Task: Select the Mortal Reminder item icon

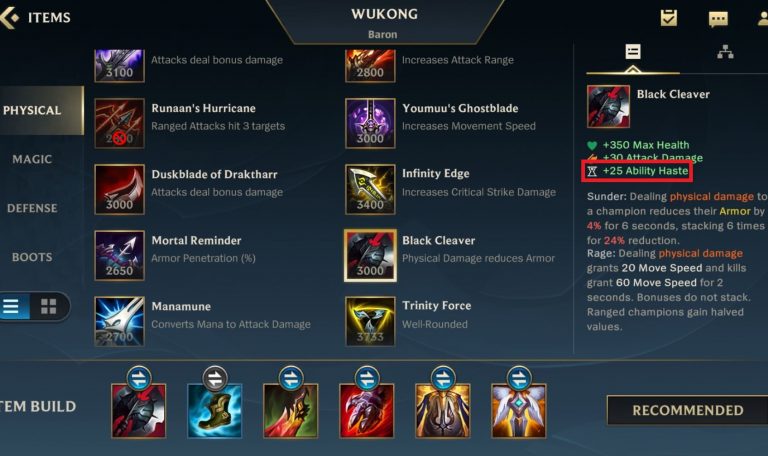Action: click(120, 255)
